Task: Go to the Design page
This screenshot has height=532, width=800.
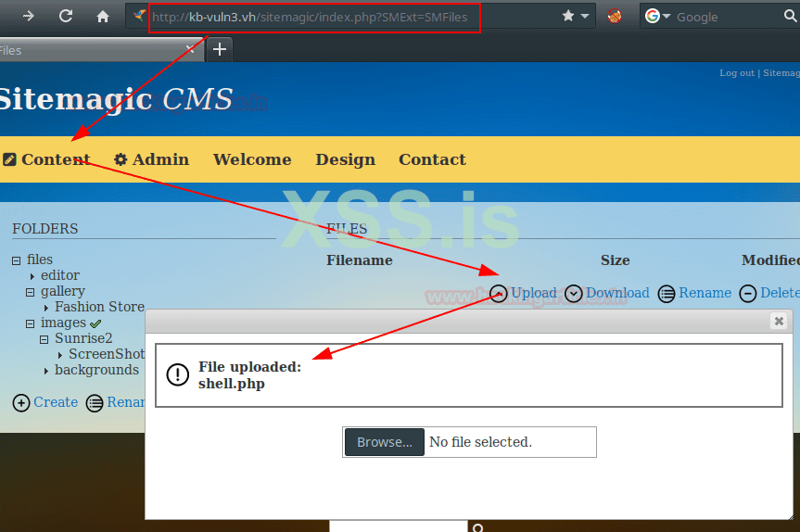Action: pyautogui.click(x=346, y=159)
